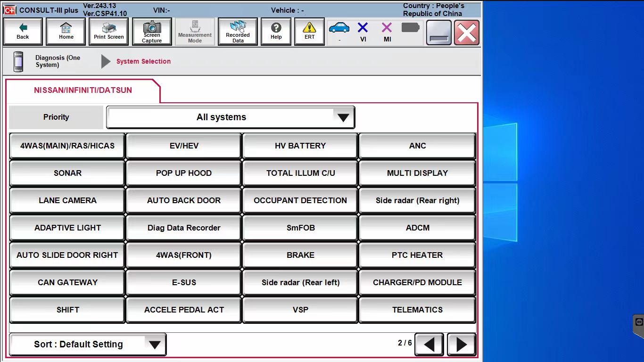Image resolution: width=644 pixels, height=362 pixels.
Task: Select the TELEMATICS system
Action: coord(417,310)
